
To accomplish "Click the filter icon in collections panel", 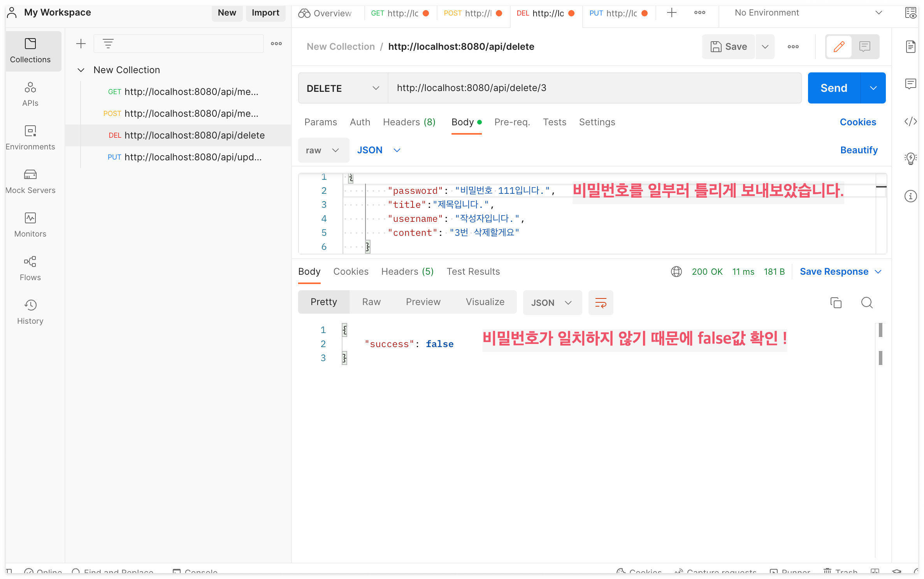I will (108, 44).
